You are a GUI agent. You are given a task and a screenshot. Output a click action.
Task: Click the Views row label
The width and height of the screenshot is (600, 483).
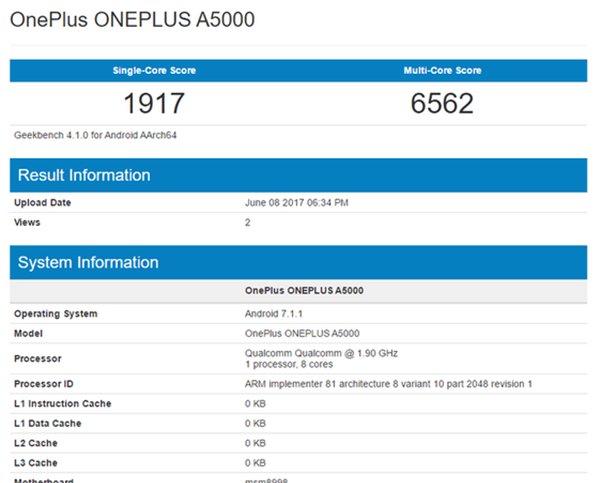(x=28, y=223)
